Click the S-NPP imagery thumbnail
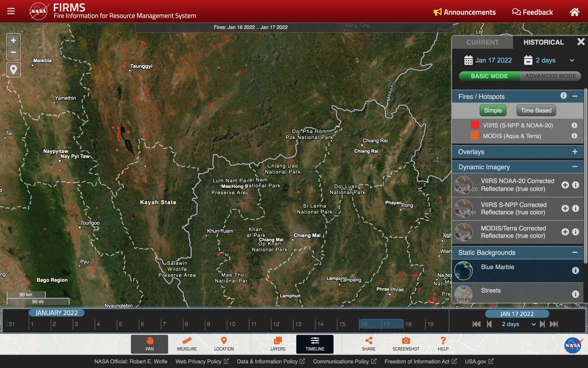588x368 pixels. coord(463,208)
